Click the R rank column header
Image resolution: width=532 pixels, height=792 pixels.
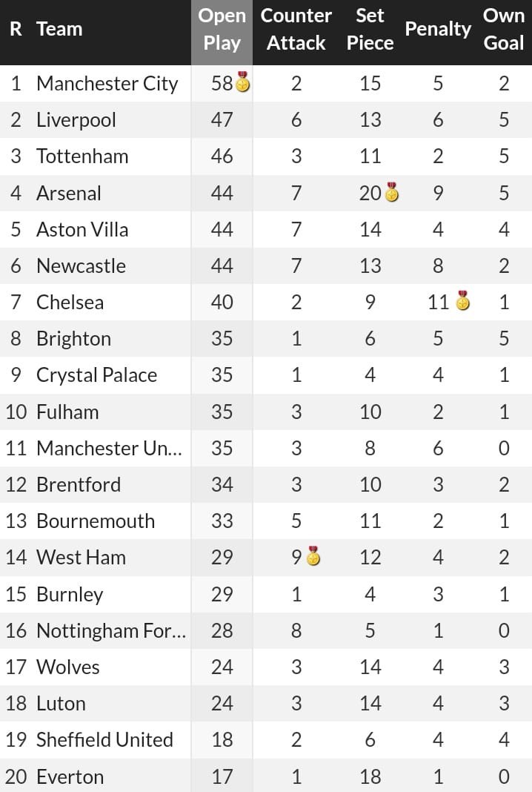click(x=16, y=29)
